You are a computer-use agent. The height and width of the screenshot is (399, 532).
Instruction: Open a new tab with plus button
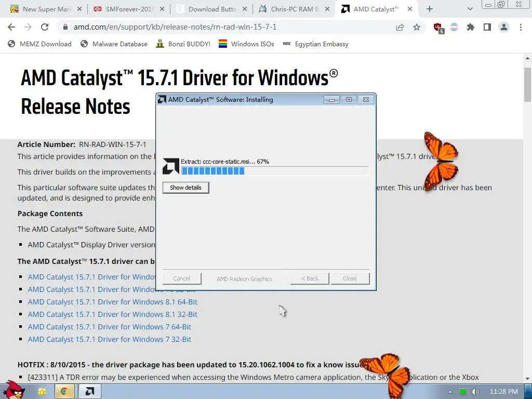pyautogui.click(x=430, y=9)
